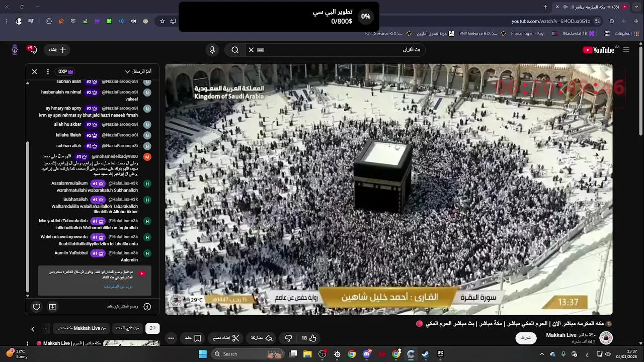Save (حفظ) the video to a playlist
This screenshot has width=644, height=362.
(x=193, y=338)
